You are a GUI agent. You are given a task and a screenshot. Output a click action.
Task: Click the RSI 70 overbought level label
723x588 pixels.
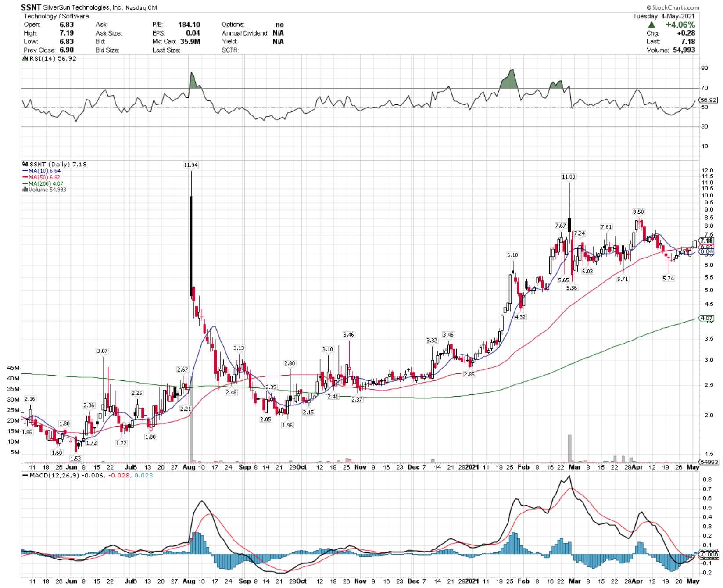[705, 88]
